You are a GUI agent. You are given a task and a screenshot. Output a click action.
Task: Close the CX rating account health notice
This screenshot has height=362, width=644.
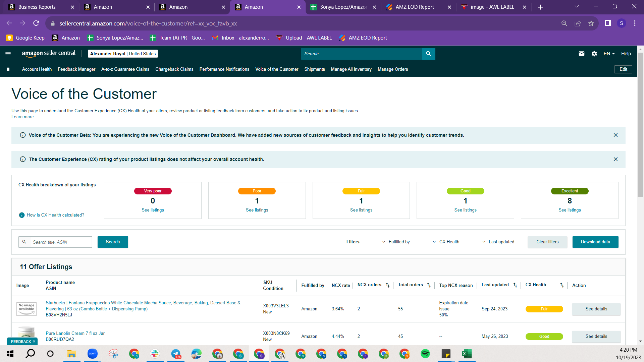615,159
